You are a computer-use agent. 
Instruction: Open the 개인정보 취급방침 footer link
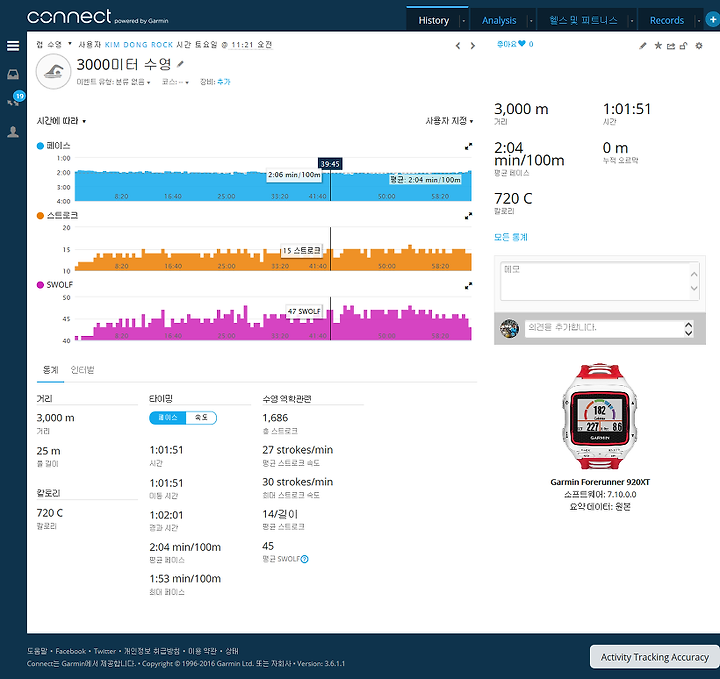[152, 651]
